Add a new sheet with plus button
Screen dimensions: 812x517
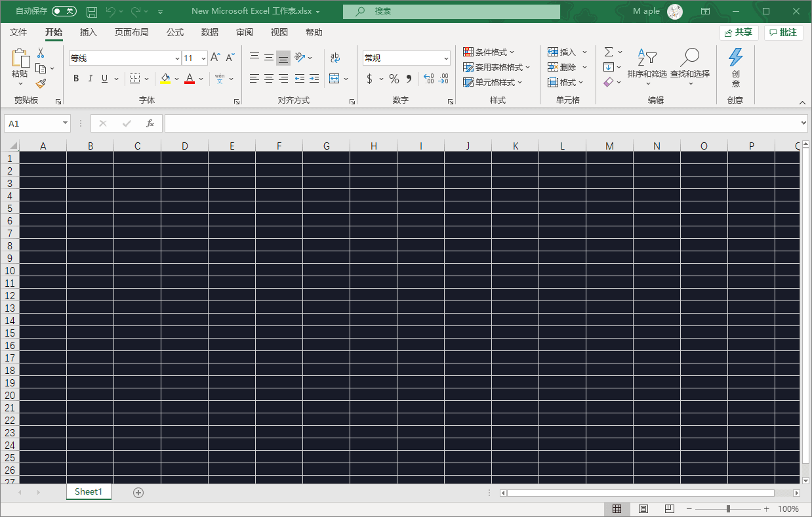[138, 492]
